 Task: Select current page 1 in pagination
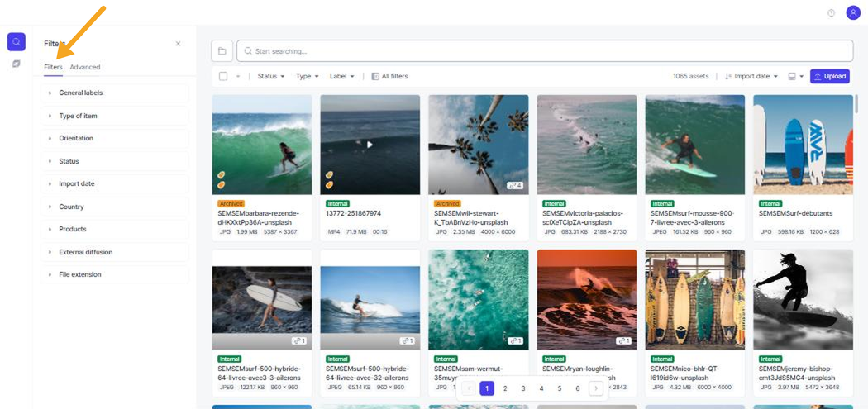click(x=487, y=388)
